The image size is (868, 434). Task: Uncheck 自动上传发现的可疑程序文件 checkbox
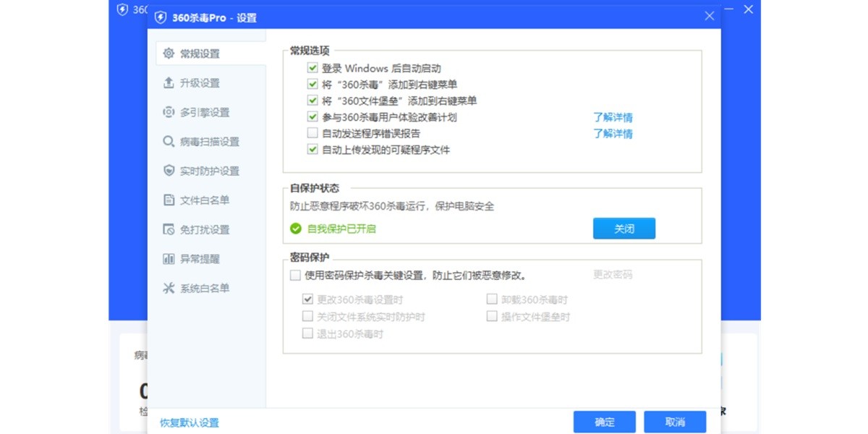pos(312,150)
